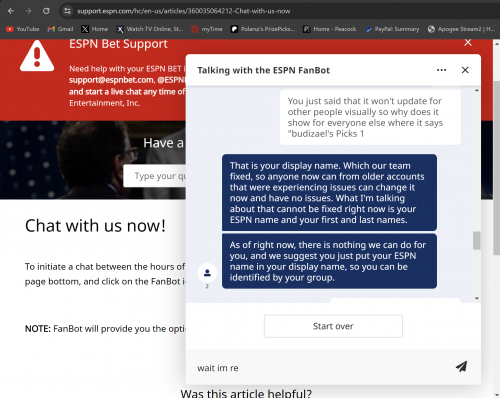Click the page vertical scrollbar thumb

tap(497, 168)
